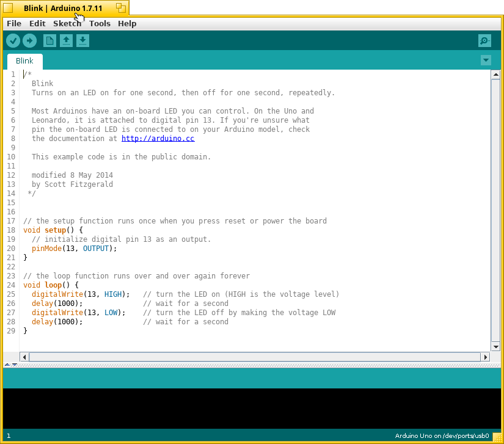Click 'This example code is in the public domain.'

tap(121, 157)
